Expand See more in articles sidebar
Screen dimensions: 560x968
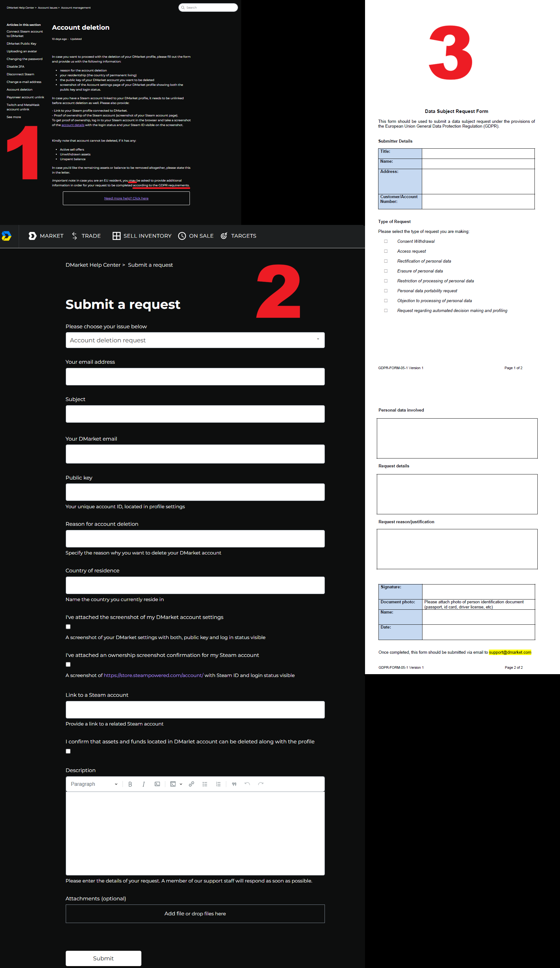pos(14,117)
